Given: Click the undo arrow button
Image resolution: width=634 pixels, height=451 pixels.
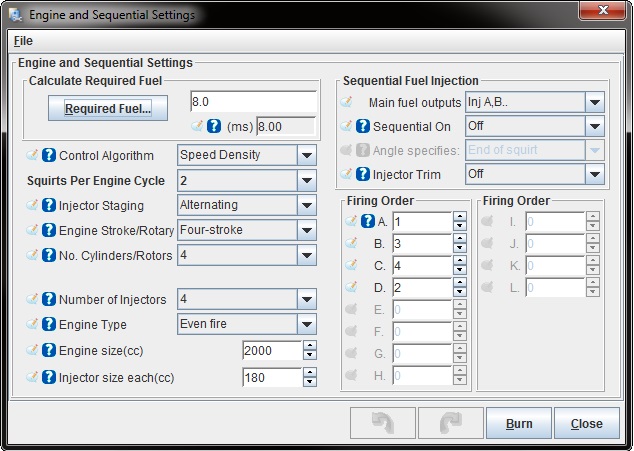Looking at the screenshot, I should 382,423.
